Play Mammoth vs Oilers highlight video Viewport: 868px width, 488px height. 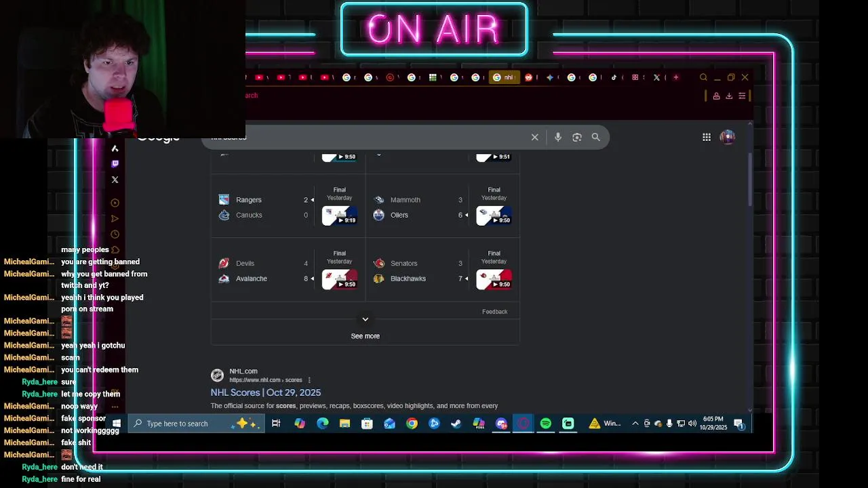pos(494,216)
